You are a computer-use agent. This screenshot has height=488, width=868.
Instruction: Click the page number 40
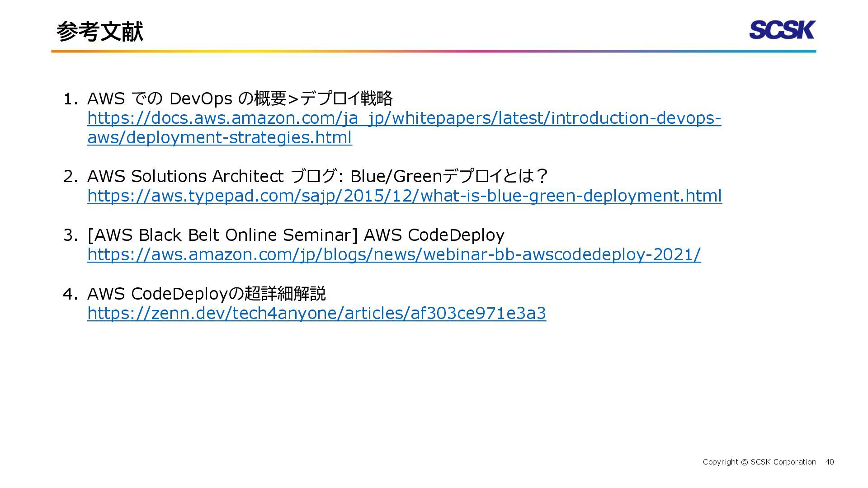point(830,462)
